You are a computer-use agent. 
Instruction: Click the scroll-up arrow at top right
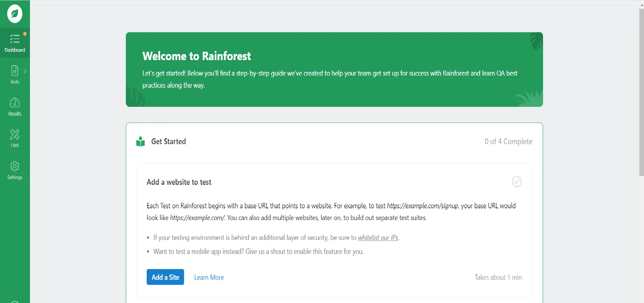click(641, 5)
